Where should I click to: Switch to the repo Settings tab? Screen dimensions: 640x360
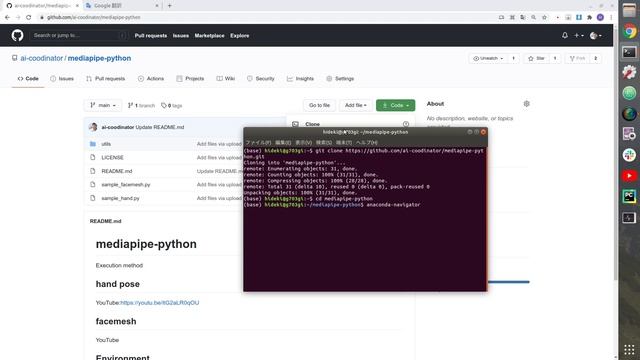click(340, 78)
